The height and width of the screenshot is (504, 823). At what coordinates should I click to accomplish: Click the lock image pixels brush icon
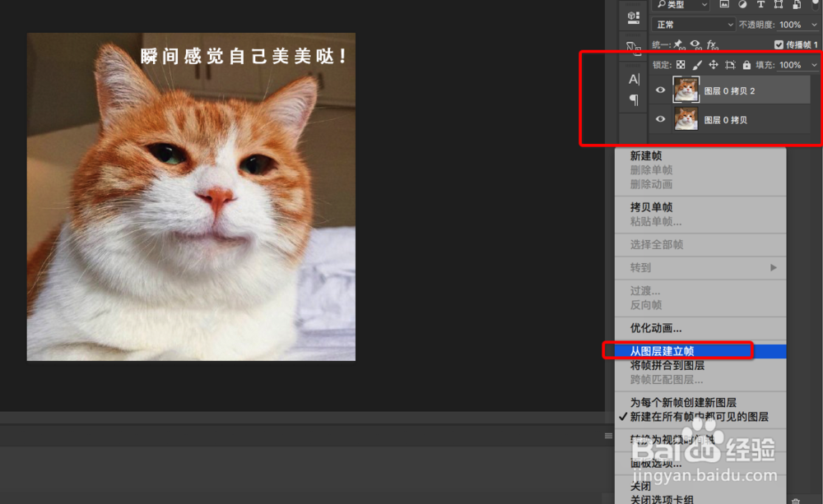pyautogui.click(x=697, y=65)
